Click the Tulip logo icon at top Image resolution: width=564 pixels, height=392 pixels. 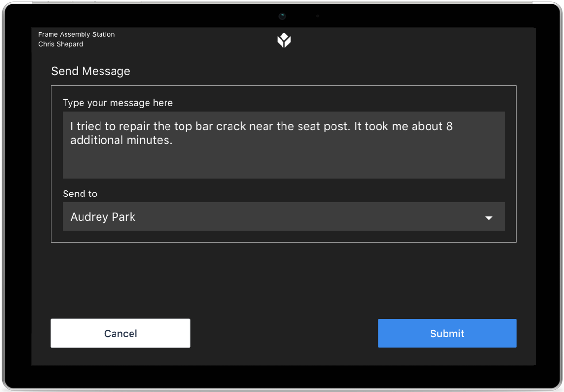point(284,40)
